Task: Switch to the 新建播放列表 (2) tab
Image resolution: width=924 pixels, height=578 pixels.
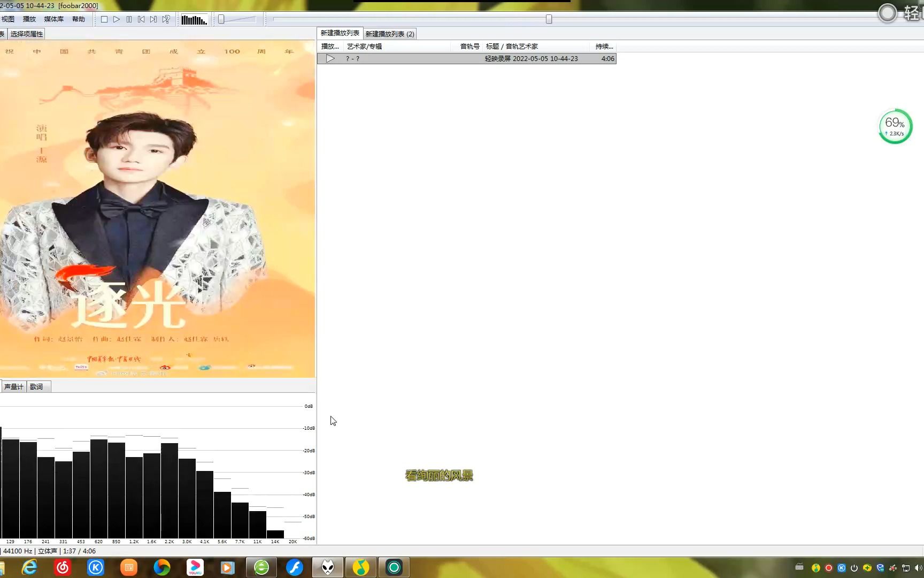Action: tap(390, 34)
